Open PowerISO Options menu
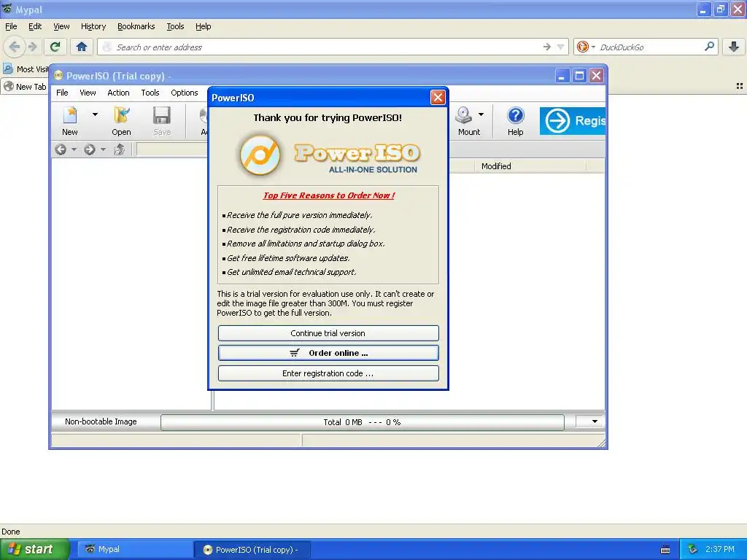Viewport: 747px width, 560px height. point(185,93)
